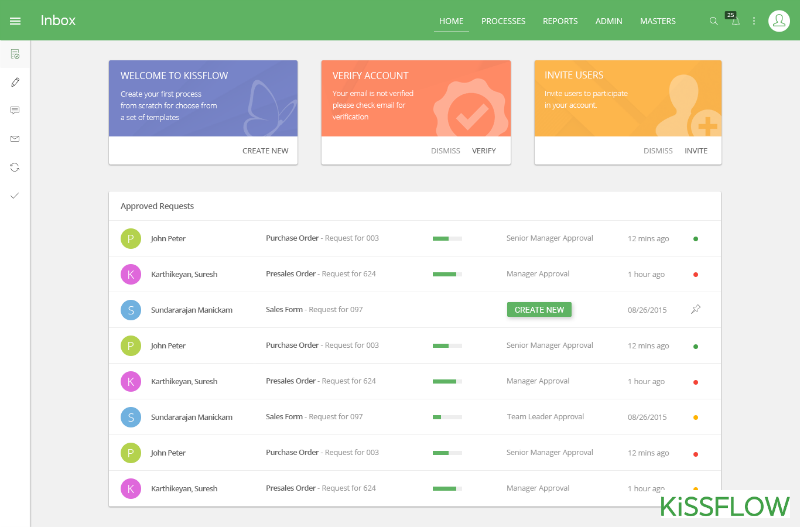Pin the Sundararajan Manickam Sales Form row

[695, 310]
